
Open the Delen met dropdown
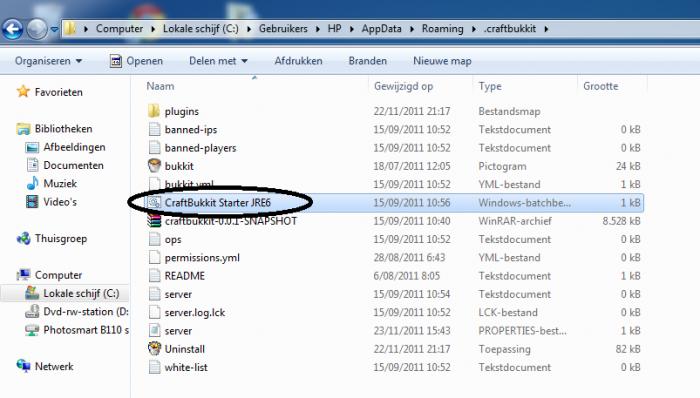point(218,61)
